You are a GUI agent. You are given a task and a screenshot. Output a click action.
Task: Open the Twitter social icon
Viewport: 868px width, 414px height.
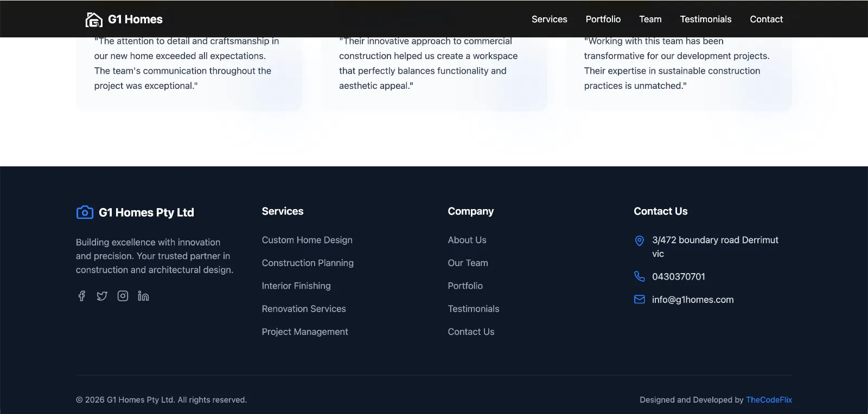click(102, 296)
